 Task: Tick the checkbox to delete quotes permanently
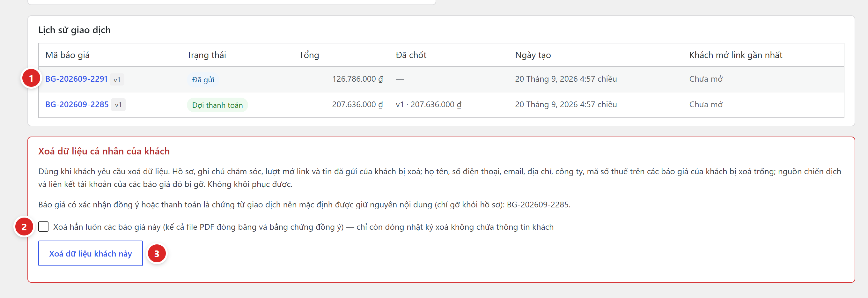[43, 227]
